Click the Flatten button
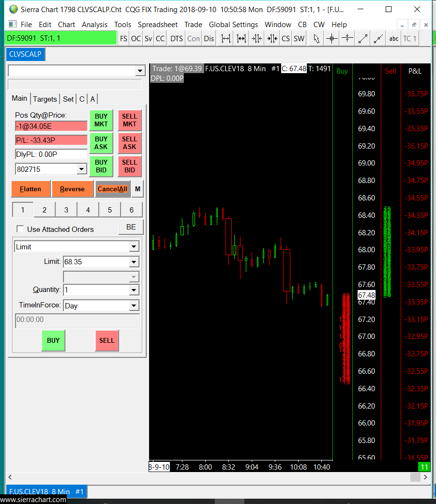436x504 pixels. coord(30,189)
